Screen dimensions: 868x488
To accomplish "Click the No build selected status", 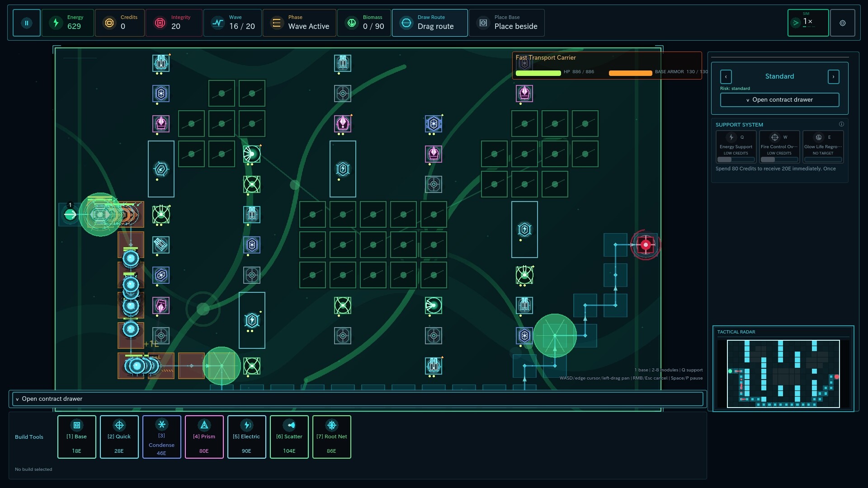I will point(33,469).
